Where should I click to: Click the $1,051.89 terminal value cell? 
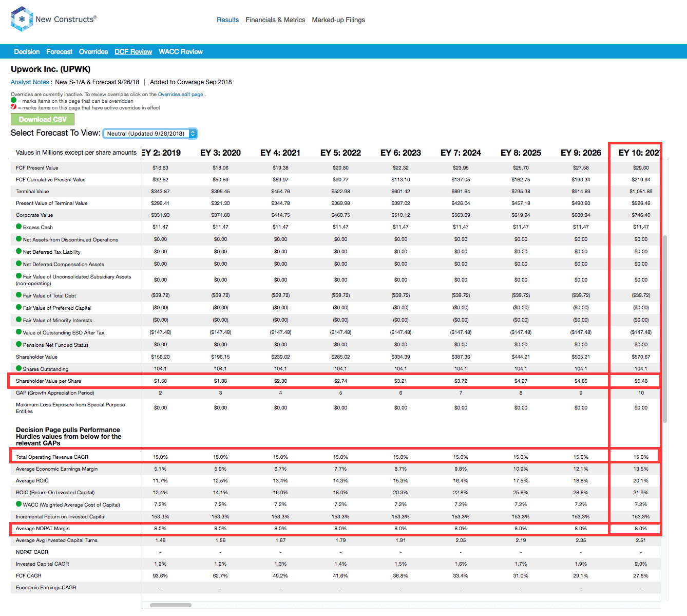pyautogui.click(x=641, y=192)
